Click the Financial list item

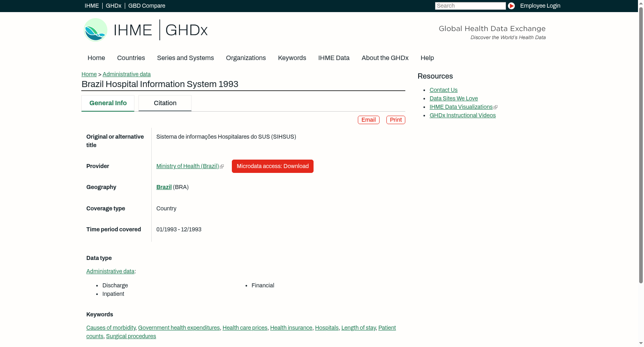(x=263, y=285)
